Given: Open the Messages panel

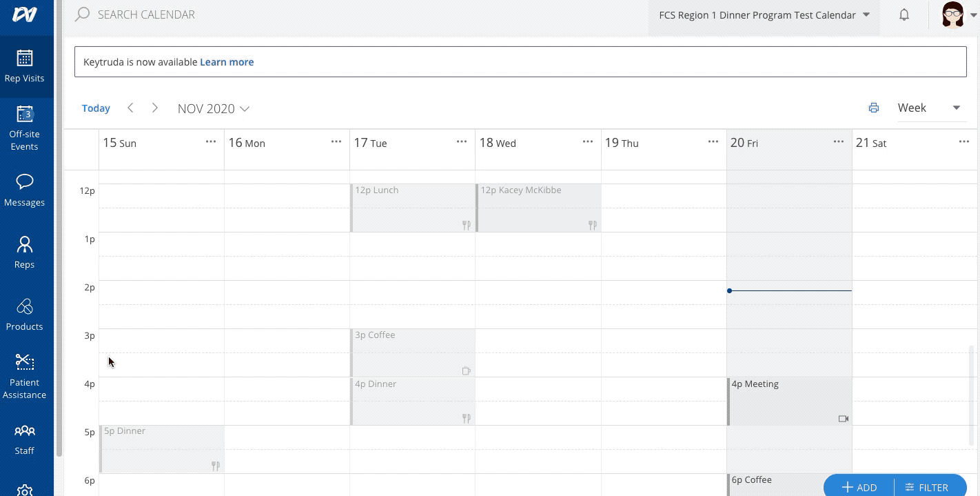Looking at the screenshot, I should (25, 188).
